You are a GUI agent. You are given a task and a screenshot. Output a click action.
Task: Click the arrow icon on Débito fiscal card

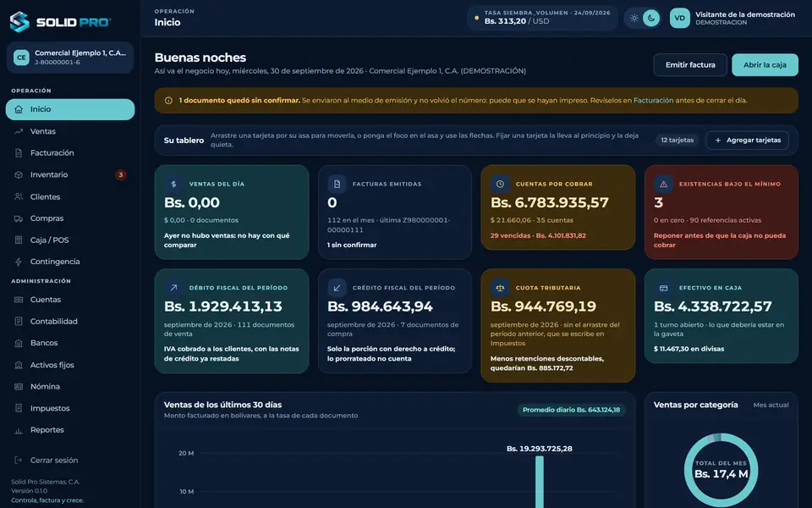point(173,288)
